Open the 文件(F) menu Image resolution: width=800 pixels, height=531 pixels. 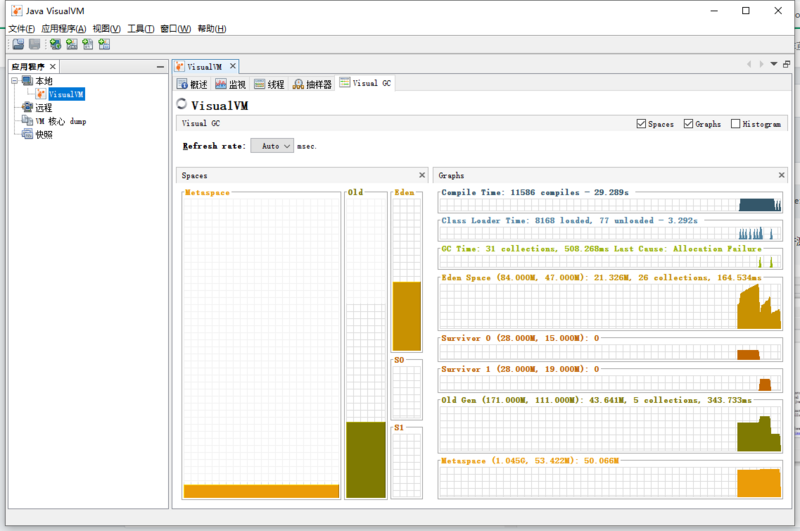(x=21, y=29)
